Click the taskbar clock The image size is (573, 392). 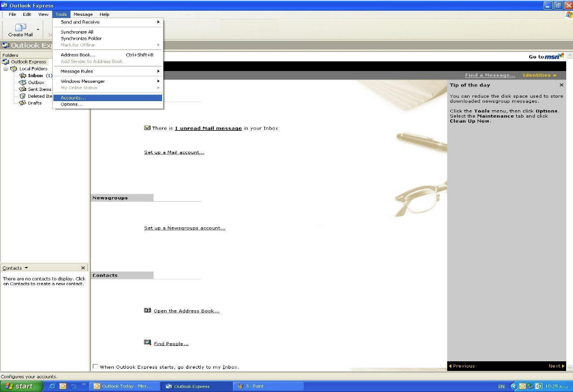(557, 386)
